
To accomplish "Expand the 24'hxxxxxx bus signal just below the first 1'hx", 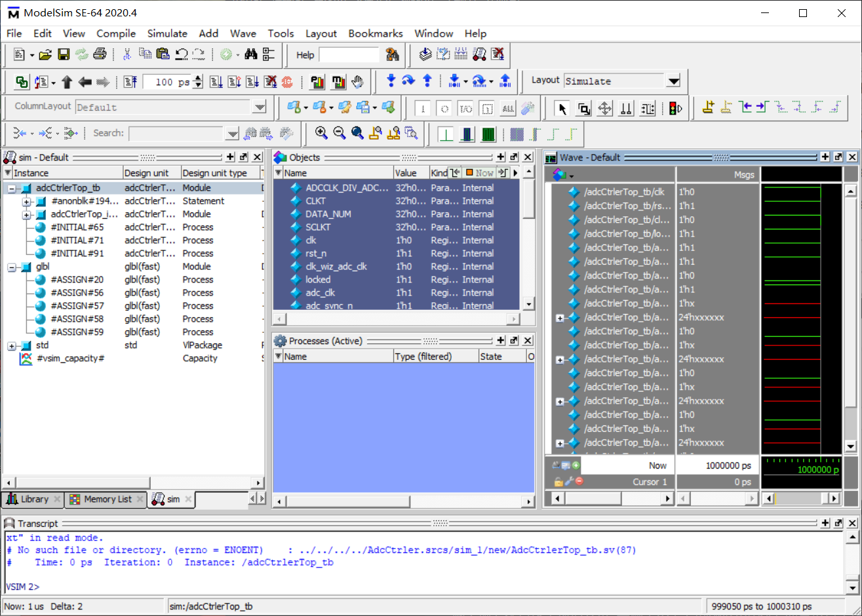I will pyautogui.click(x=560, y=318).
